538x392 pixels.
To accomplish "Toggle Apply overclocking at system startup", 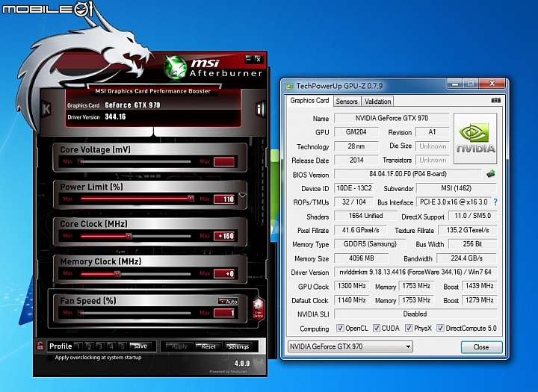I will (51, 358).
